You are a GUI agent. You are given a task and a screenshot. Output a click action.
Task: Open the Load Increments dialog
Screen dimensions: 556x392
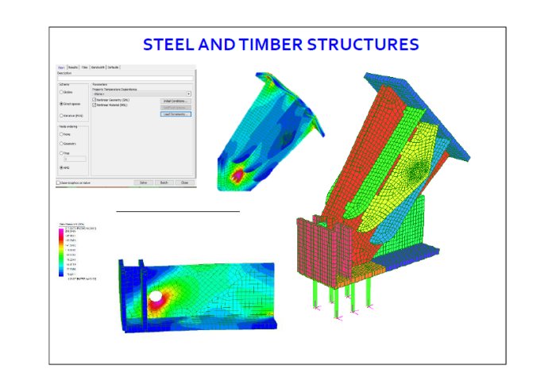(x=176, y=114)
